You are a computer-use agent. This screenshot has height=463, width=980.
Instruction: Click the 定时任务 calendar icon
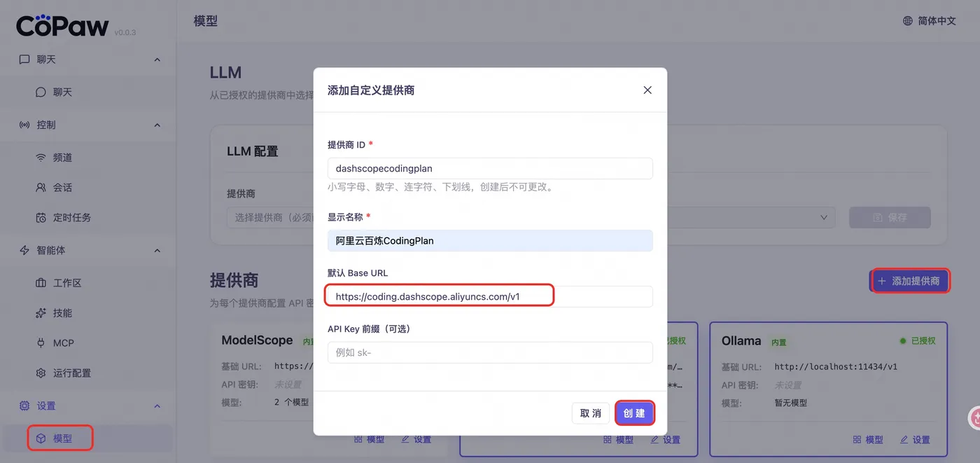click(x=41, y=218)
